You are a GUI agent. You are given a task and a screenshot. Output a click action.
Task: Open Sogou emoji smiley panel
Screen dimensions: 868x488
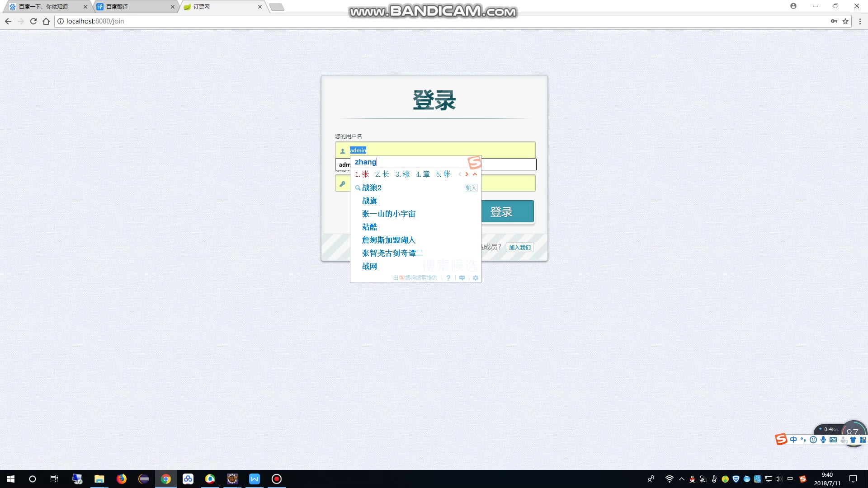[813, 440]
